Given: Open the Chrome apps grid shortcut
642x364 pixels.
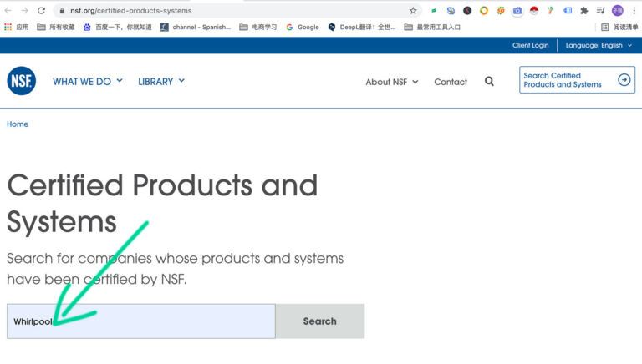Looking at the screenshot, I should [x=8, y=27].
